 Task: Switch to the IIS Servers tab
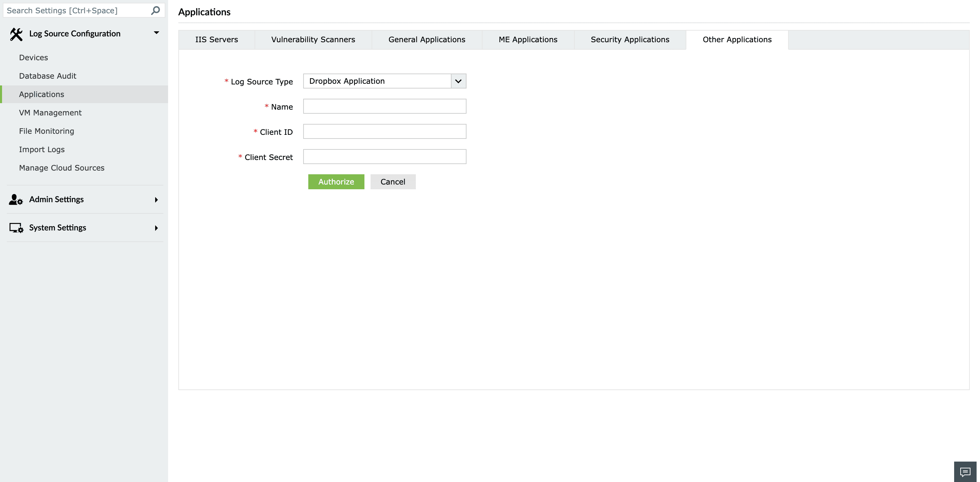point(216,39)
